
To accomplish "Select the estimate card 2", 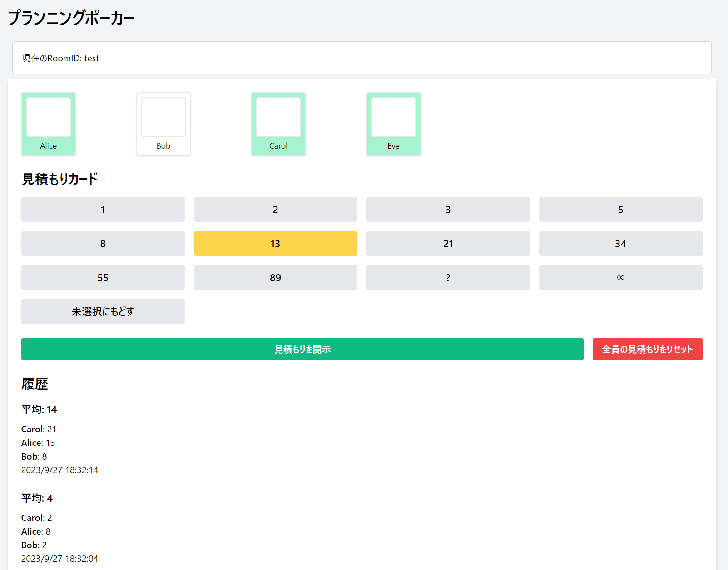I will [275, 209].
